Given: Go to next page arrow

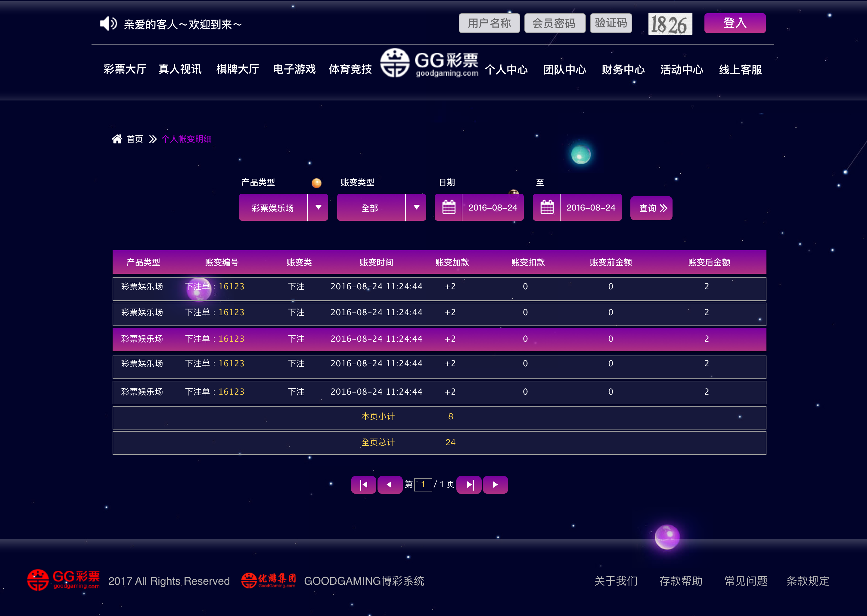Looking at the screenshot, I should pos(496,484).
